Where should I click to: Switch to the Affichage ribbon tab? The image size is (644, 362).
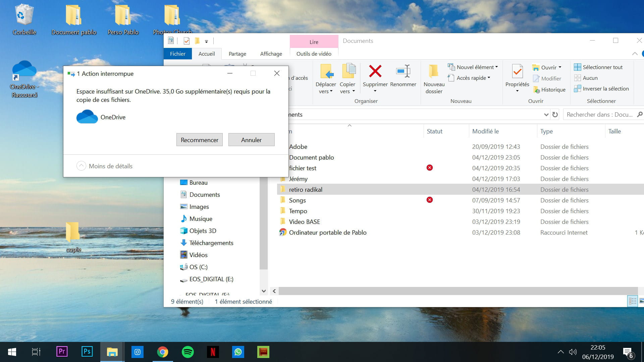point(271,54)
